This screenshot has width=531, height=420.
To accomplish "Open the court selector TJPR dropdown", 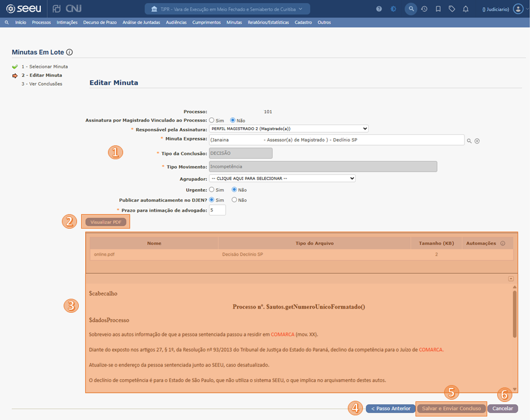I will click(x=228, y=9).
